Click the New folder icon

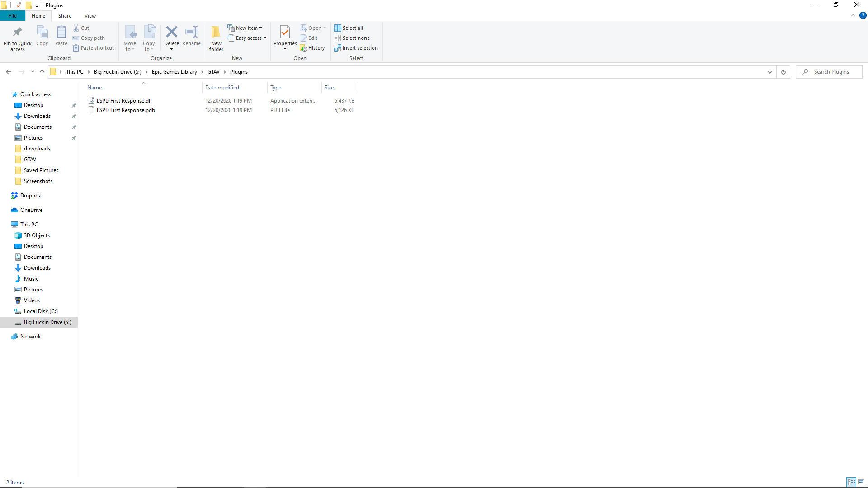216,32
